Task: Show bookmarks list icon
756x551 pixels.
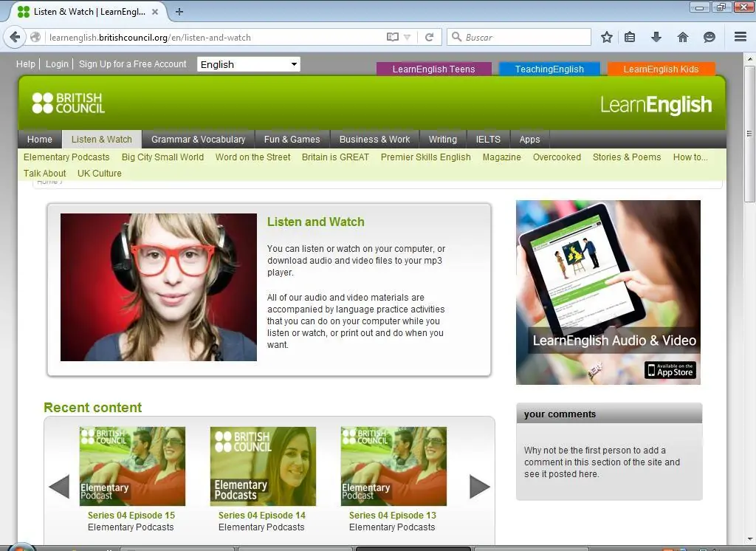Action: pos(630,37)
